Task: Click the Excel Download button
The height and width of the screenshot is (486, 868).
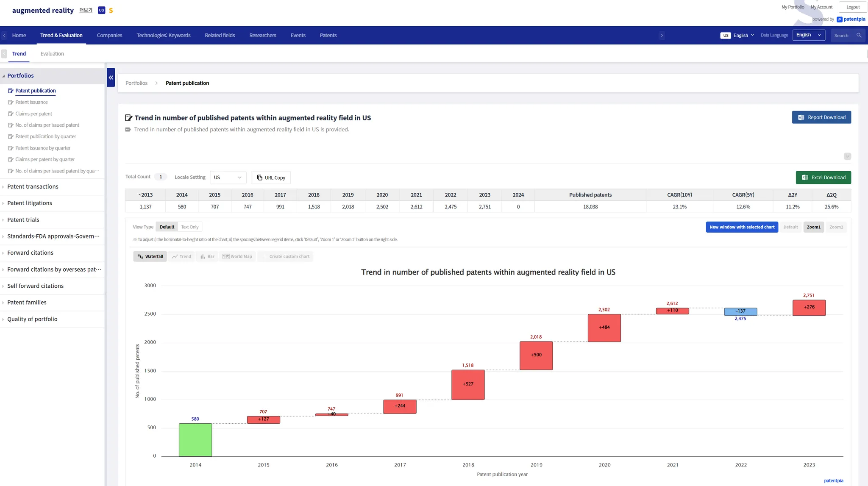Action: pos(823,178)
